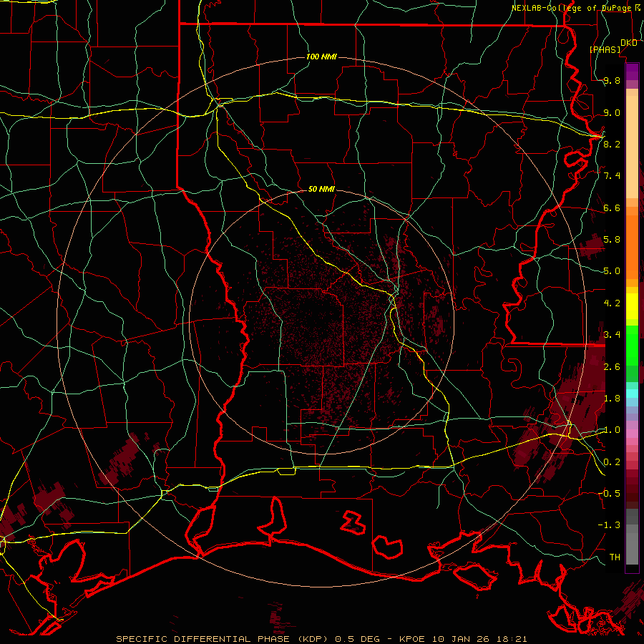Pick the bright green segment of the color scale

[x=632, y=345]
